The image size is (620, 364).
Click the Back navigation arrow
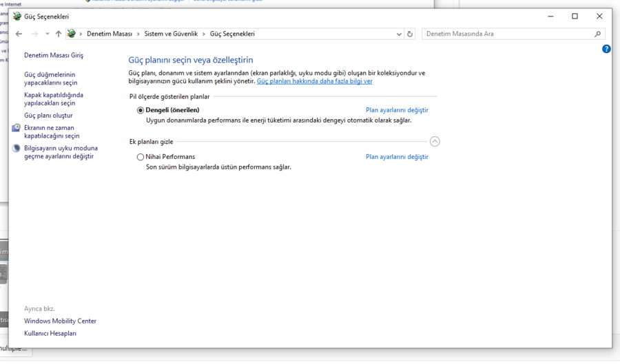coord(19,34)
